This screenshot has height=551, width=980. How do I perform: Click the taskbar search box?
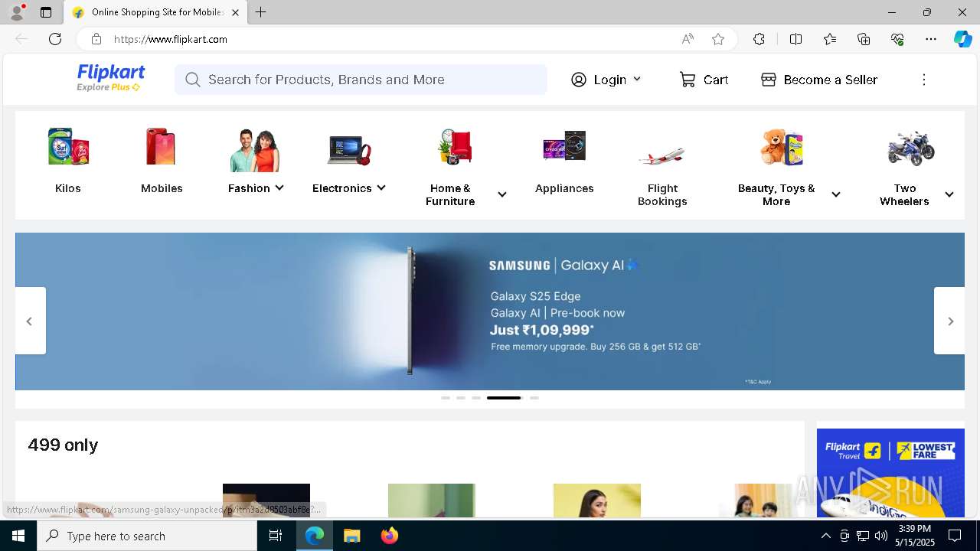tap(147, 536)
